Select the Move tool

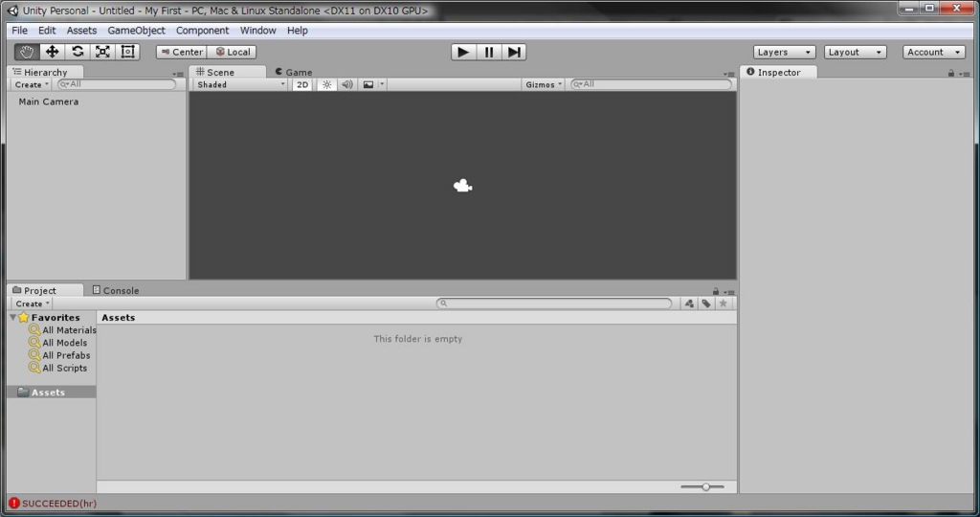(52, 52)
